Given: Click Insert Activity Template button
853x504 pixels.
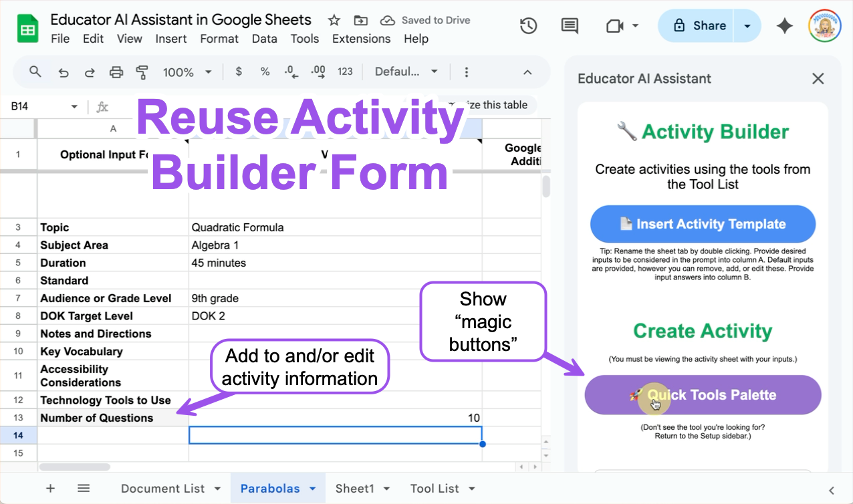Looking at the screenshot, I should [703, 224].
